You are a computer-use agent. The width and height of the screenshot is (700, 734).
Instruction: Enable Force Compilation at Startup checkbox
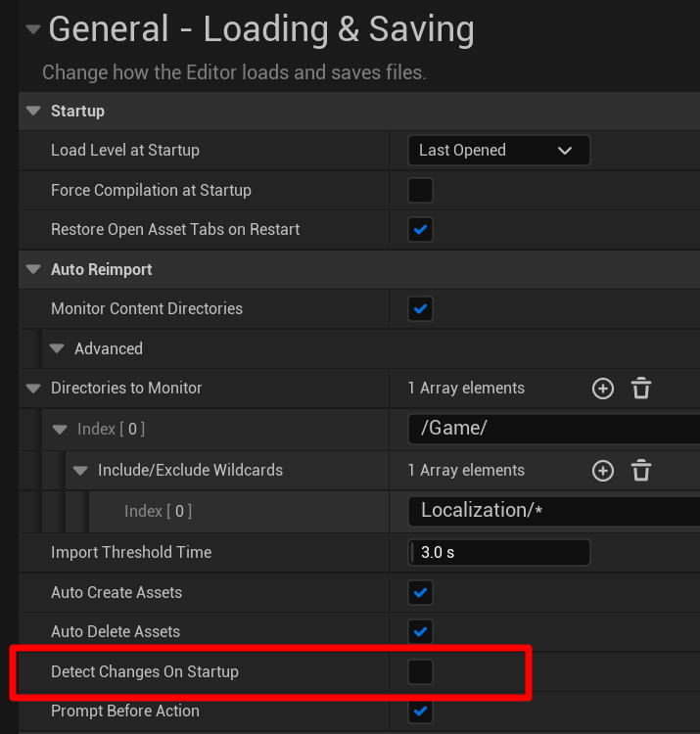(x=420, y=190)
